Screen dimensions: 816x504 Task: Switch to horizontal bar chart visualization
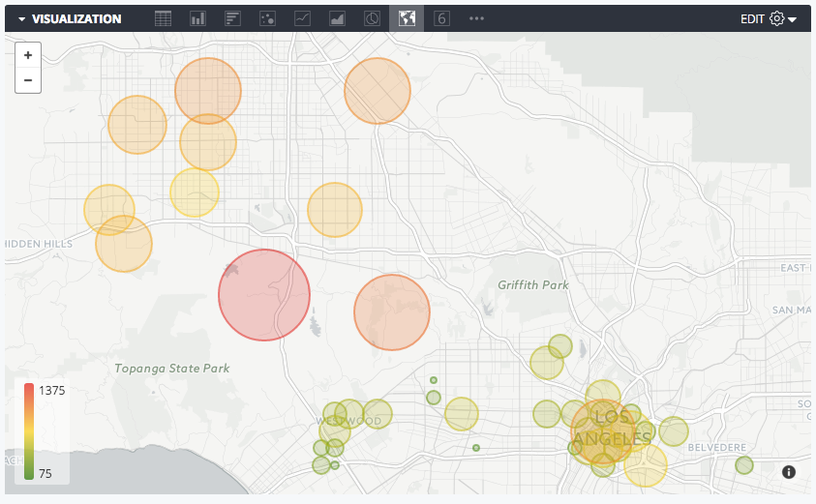pyautogui.click(x=232, y=18)
